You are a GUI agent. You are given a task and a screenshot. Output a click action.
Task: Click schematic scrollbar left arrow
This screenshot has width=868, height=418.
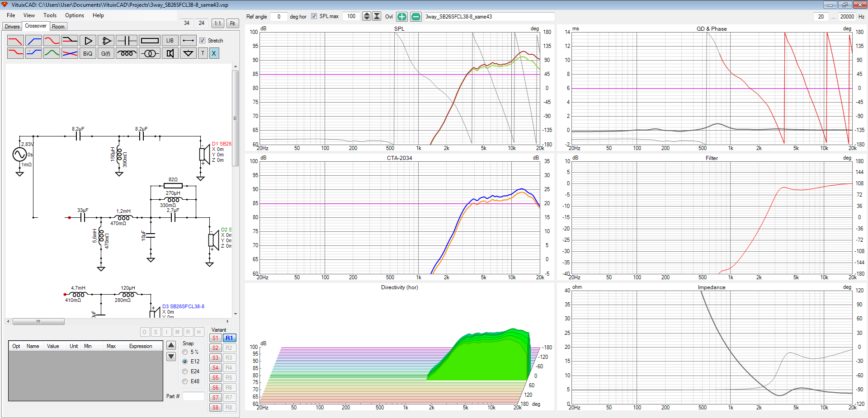8,322
